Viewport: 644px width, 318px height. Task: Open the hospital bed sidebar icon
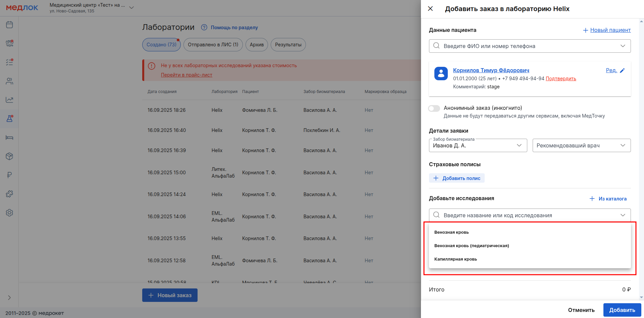9,137
